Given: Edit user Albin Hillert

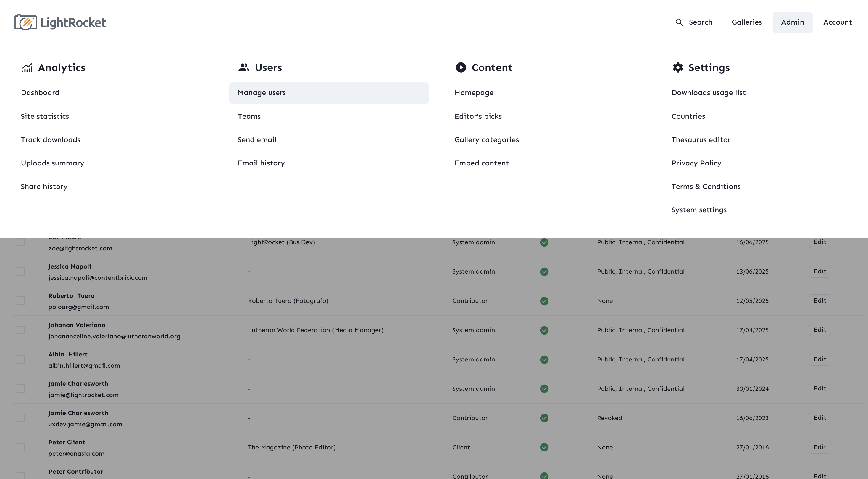Looking at the screenshot, I should (820, 359).
